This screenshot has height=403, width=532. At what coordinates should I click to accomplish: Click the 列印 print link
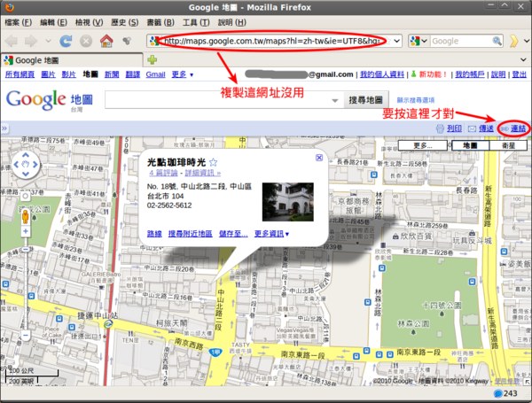click(454, 128)
